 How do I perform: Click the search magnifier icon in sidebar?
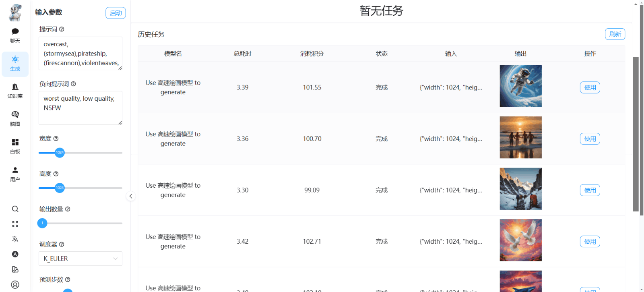tap(15, 209)
